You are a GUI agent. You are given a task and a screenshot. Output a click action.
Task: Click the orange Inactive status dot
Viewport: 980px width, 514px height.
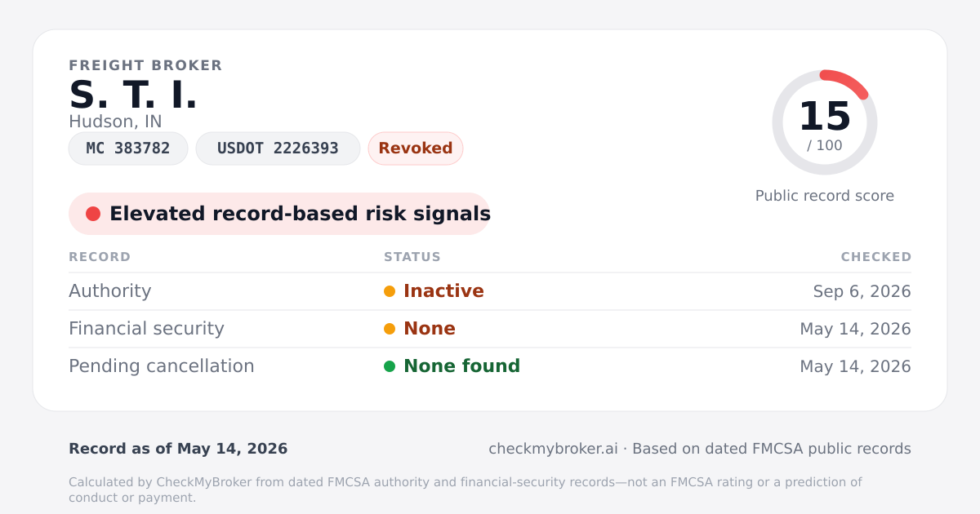point(390,291)
